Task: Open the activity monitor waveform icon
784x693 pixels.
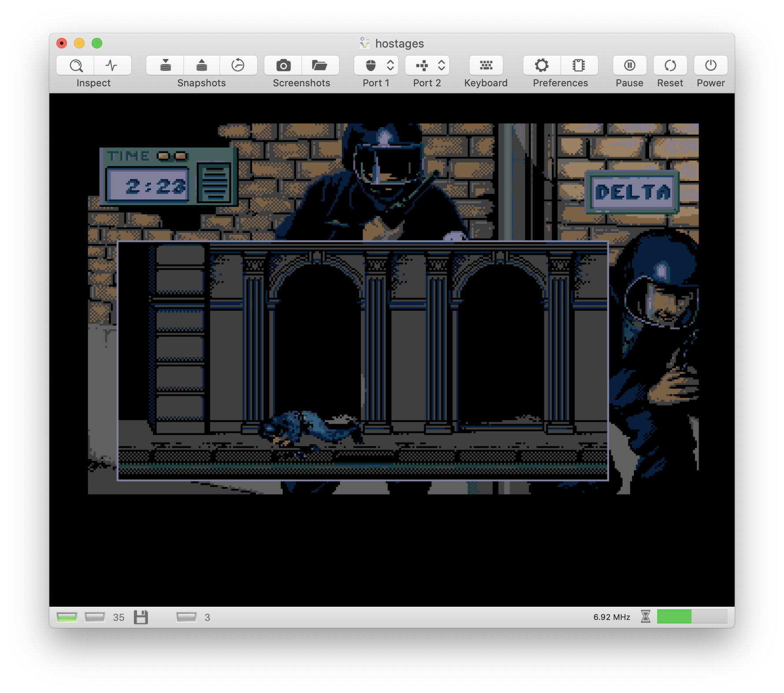Action: (x=112, y=66)
